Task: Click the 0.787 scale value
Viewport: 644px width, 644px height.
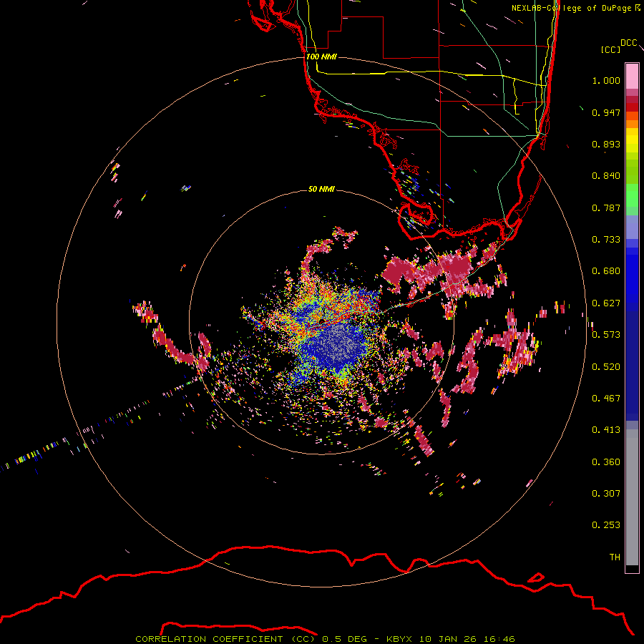Action: pos(606,208)
